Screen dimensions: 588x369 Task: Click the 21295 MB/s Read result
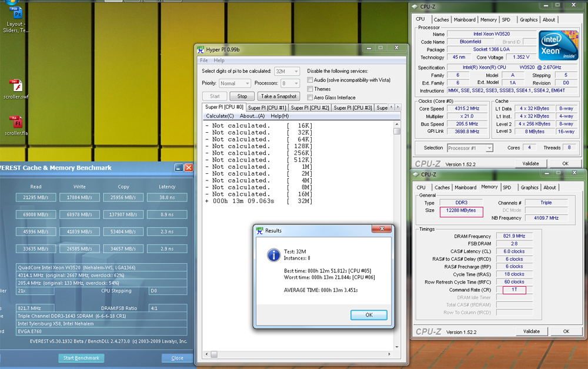36,197
